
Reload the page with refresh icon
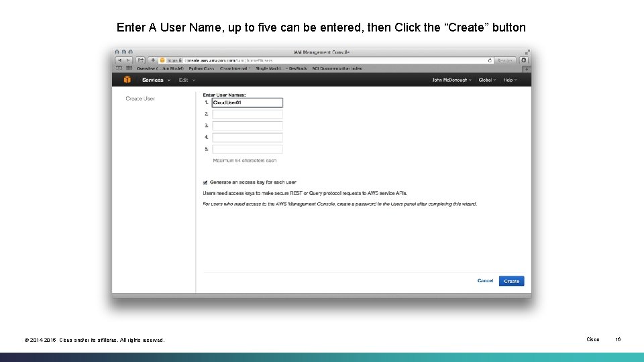pos(490,60)
